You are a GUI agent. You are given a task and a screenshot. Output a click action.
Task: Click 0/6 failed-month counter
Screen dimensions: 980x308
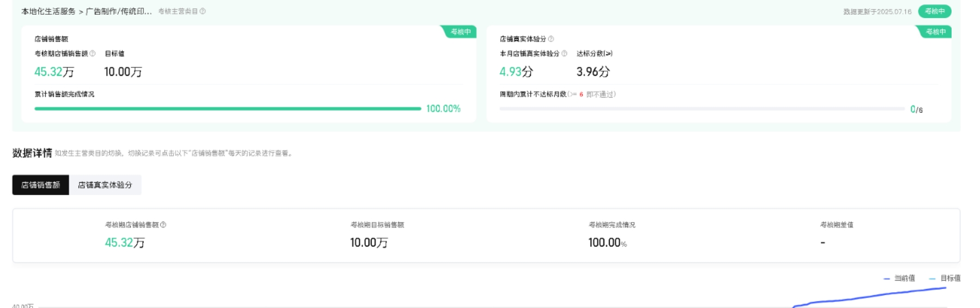pyautogui.click(x=916, y=110)
